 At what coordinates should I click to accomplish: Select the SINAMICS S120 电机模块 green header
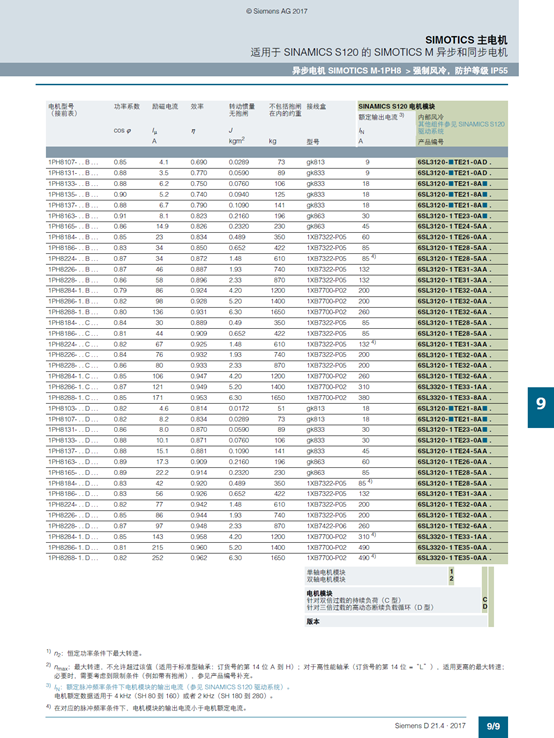point(396,106)
